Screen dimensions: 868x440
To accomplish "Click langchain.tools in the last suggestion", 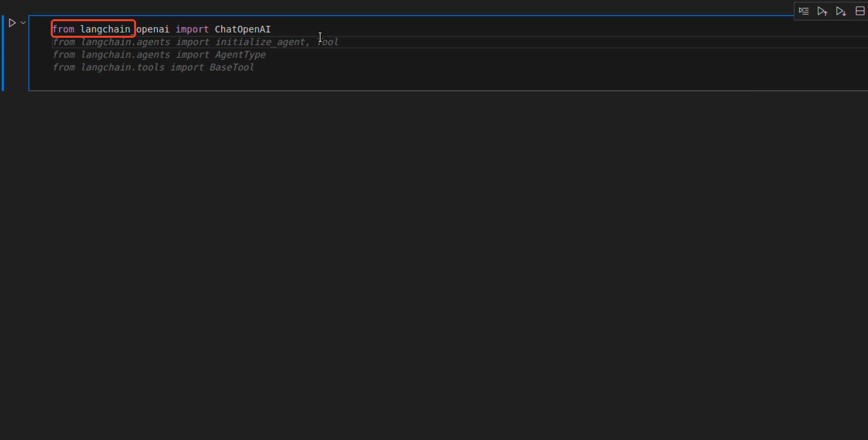I will [123, 67].
